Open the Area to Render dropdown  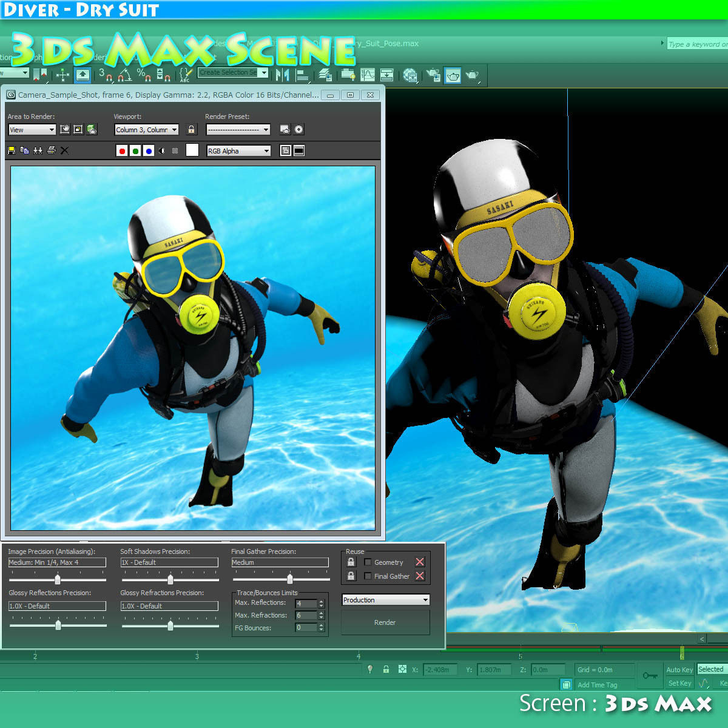coord(32,129)
